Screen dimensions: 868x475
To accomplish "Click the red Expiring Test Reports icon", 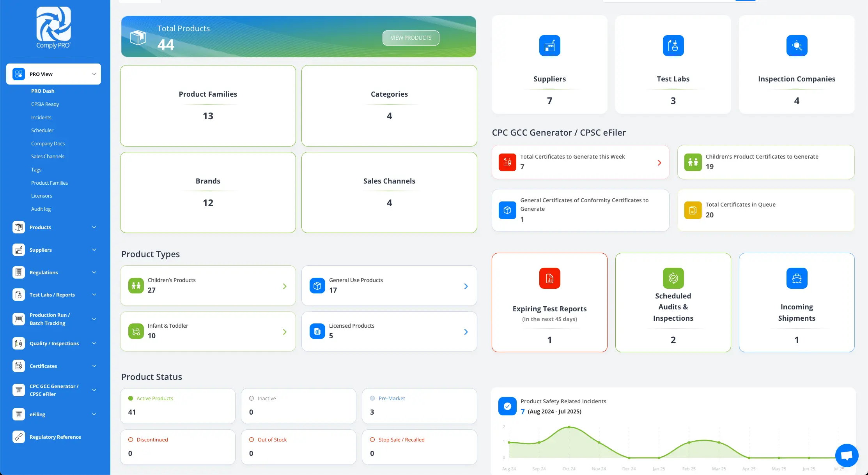I will 549,278.
